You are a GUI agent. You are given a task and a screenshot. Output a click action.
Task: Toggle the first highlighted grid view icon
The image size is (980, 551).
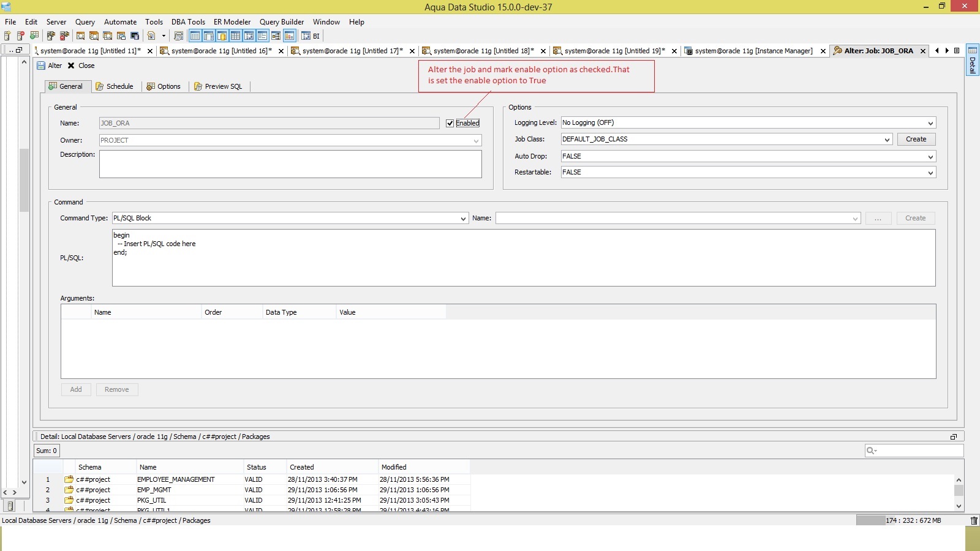[195, 36]
